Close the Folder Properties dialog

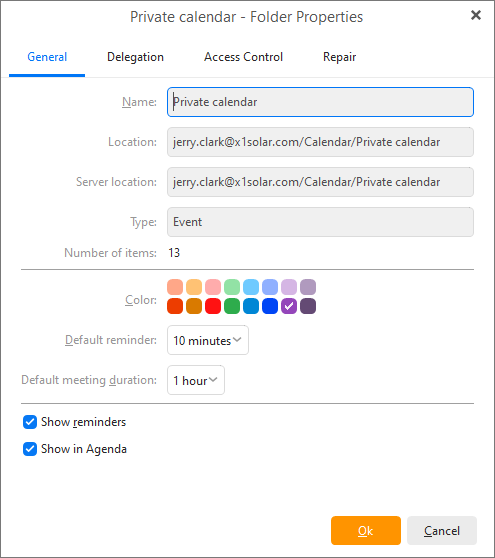click(475, 15)
